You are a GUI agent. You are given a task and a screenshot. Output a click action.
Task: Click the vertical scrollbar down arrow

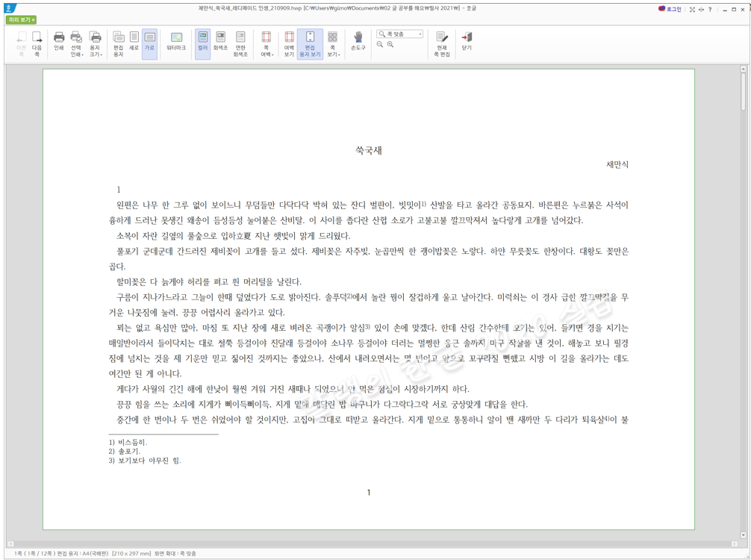744,535
